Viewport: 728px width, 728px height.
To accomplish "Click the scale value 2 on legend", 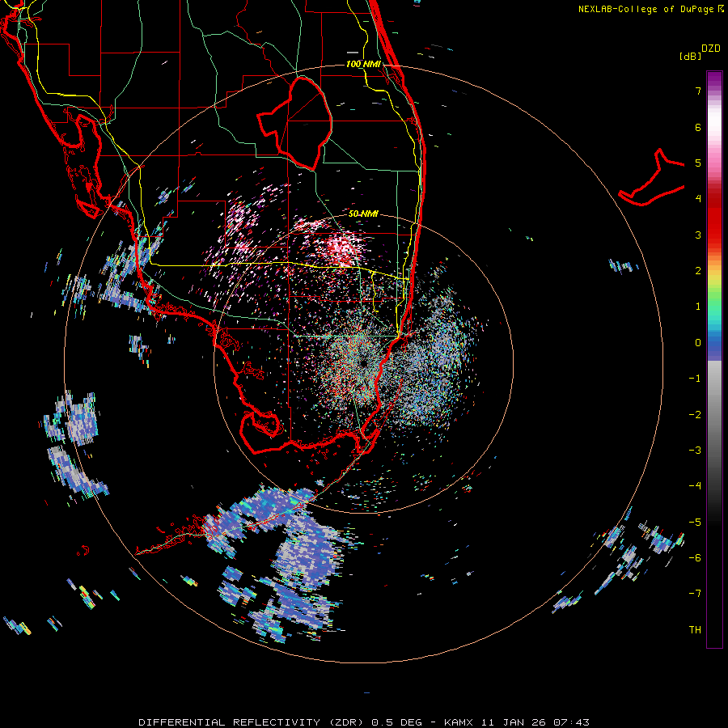I will coord(698,271).
